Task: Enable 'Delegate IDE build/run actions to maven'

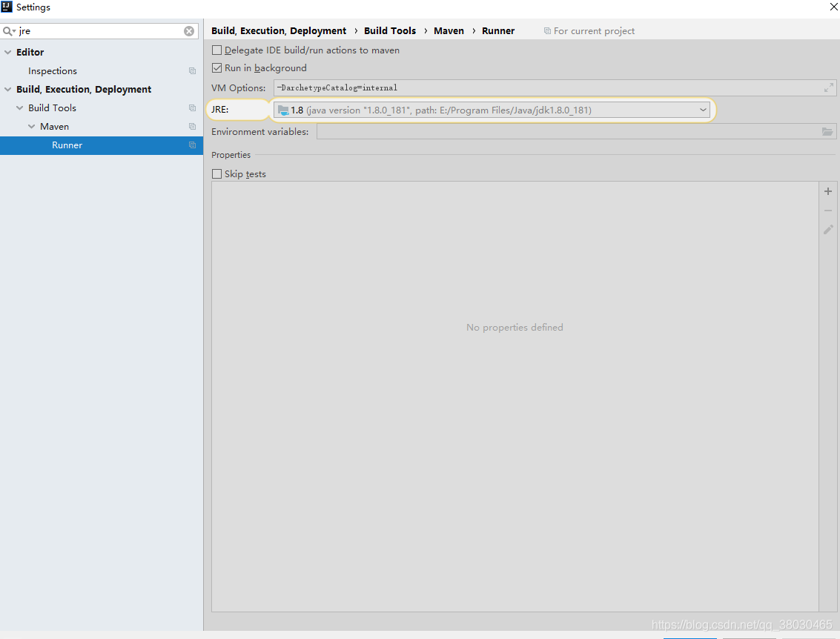Action: [216, 50]
